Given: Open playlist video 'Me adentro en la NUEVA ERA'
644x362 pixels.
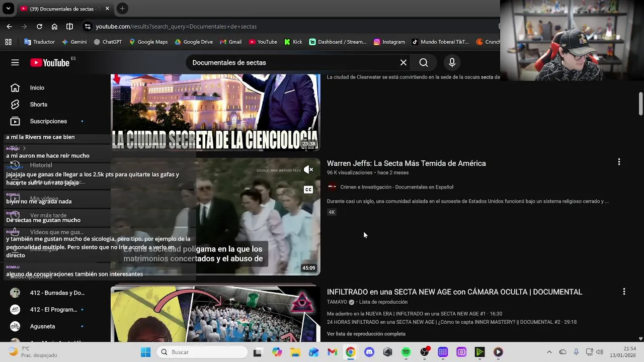Looking at the screenshot, I should tap(415, 314).
